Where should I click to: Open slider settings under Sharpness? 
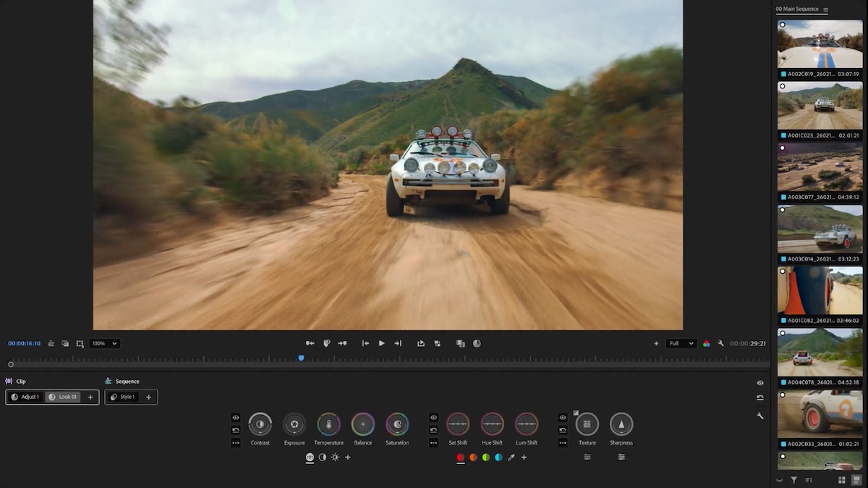click(x=621, y=458)
